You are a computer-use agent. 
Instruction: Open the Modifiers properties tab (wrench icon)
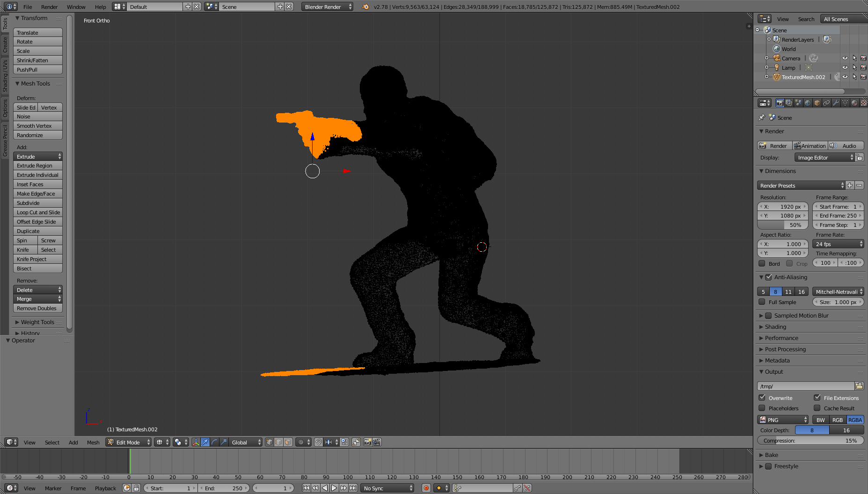[836, 103]
